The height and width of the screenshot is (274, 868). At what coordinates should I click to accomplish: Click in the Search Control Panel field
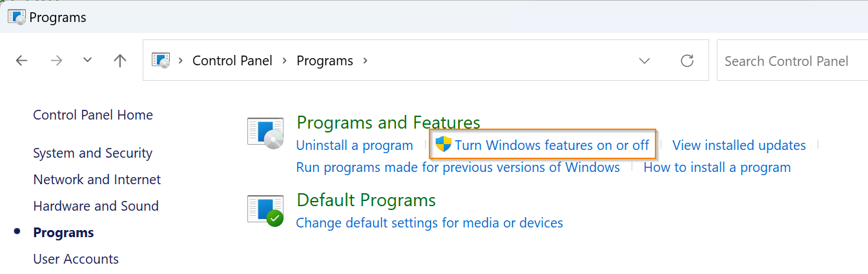791,61
